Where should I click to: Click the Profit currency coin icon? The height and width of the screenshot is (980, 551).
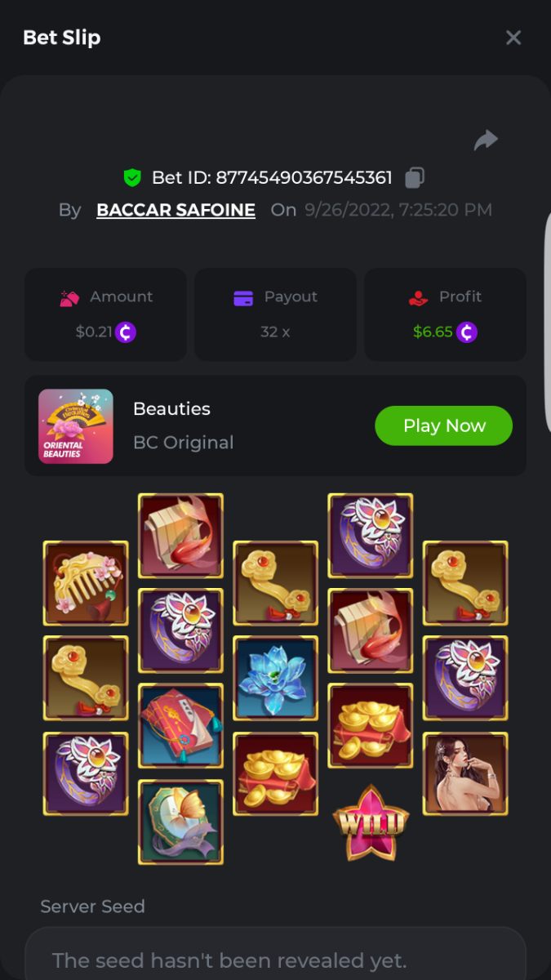[x=466, y=332]
